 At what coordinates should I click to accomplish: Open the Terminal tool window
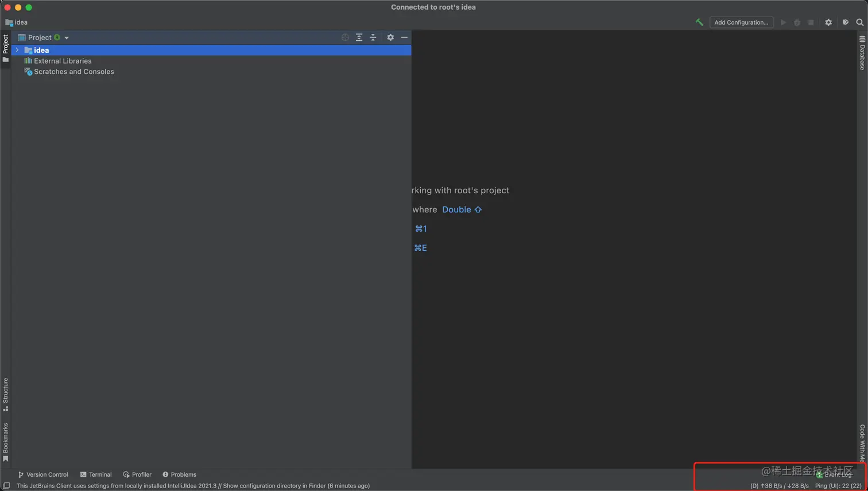pyautogui.click(x=96, y=474)
